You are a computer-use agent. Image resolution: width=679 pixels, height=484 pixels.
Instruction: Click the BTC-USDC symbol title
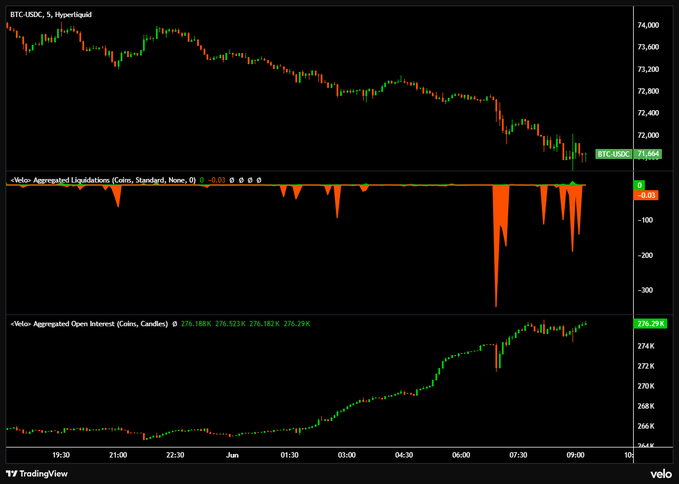pyautogui.click(x=51, y=14)
